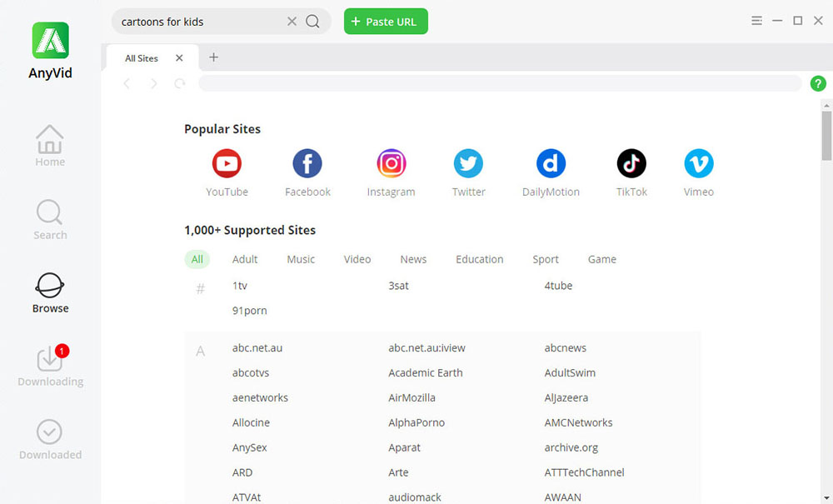
Task: Open the abcotvs site link
Action: click(251, 373)
